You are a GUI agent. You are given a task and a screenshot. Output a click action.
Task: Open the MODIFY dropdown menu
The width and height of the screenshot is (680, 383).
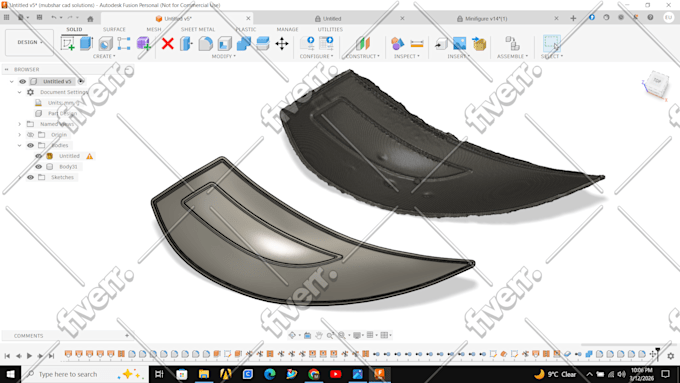[x=224, y=56]
